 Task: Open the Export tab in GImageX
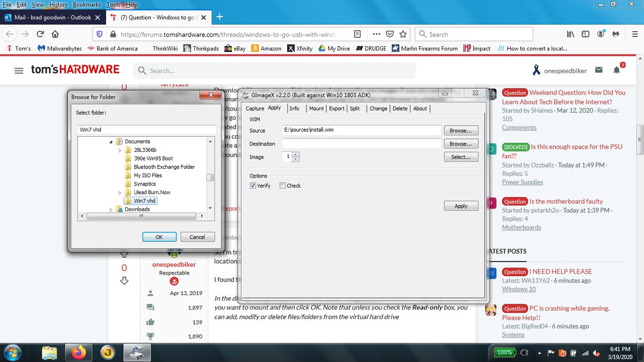[x=337, y=109]
